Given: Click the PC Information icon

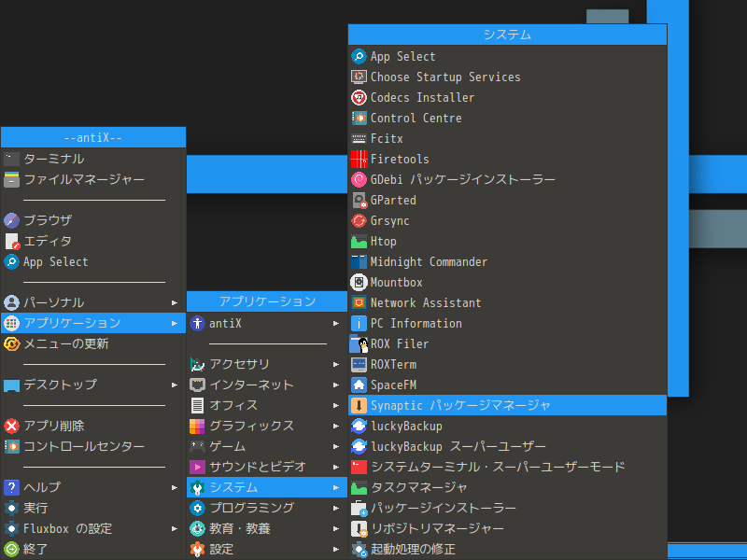Looking at the screenshot, I should point(359,323).
